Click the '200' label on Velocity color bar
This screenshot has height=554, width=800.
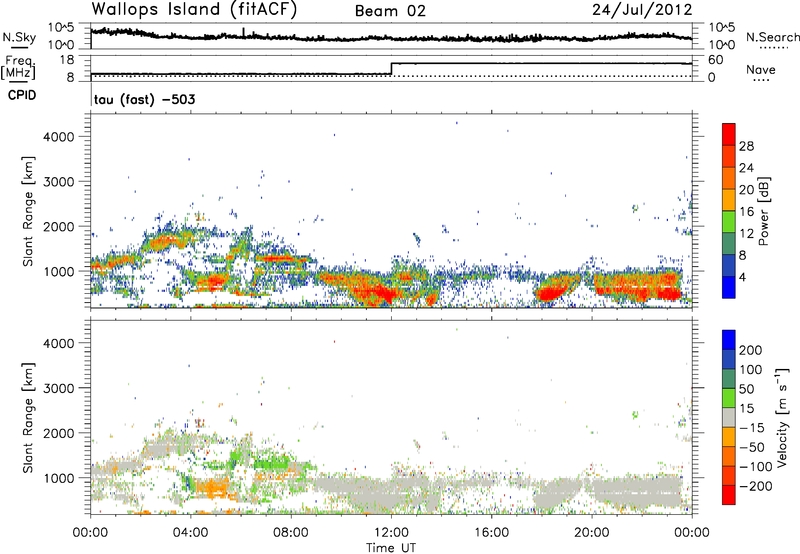tap(751, 350)
